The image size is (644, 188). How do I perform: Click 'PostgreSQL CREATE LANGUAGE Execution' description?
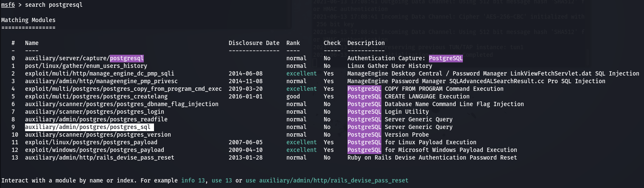409,96
